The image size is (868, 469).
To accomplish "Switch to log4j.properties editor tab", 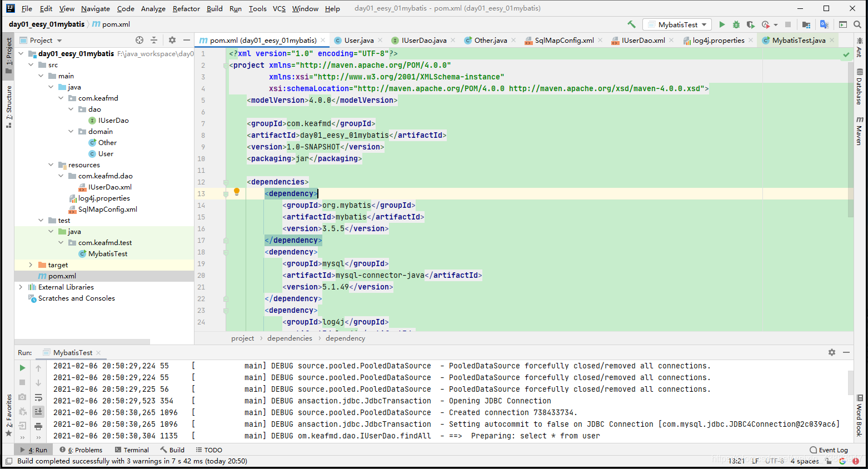I will pos(719,40).
